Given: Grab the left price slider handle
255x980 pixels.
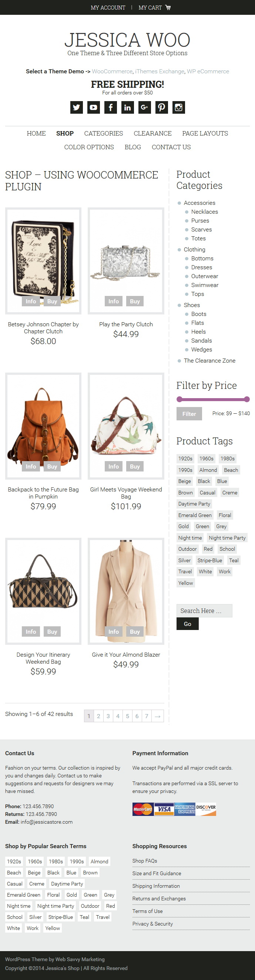Looking at the screenshot, I should pyautogui.click(x=179, y=399).
